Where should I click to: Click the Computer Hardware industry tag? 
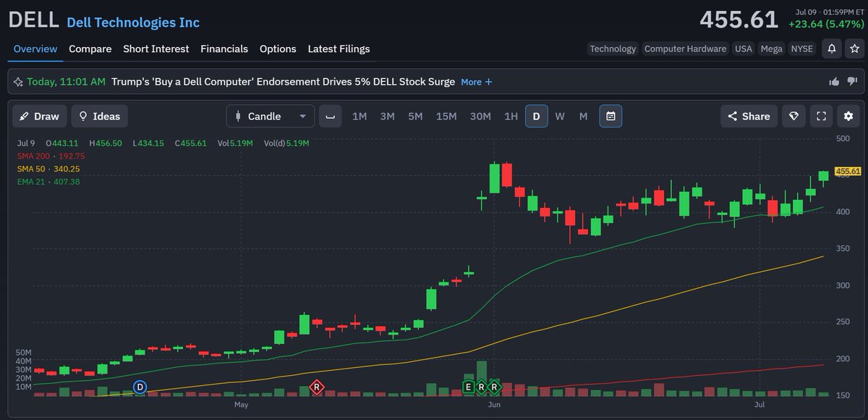point(685,49)
